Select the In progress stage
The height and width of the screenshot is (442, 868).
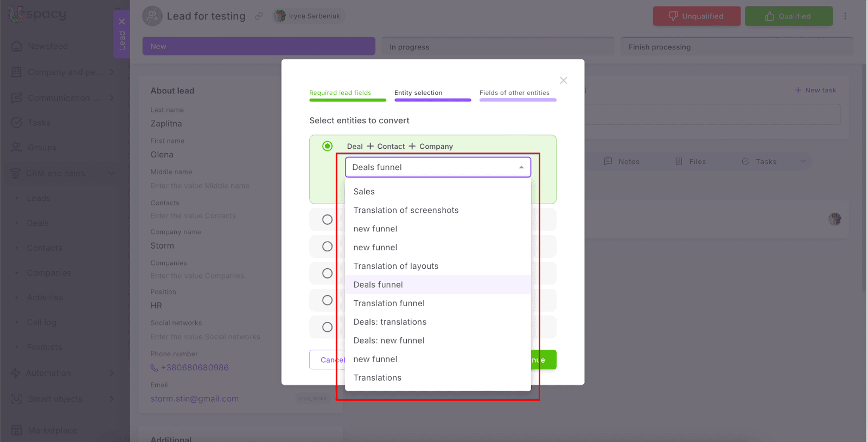[497, 47]
